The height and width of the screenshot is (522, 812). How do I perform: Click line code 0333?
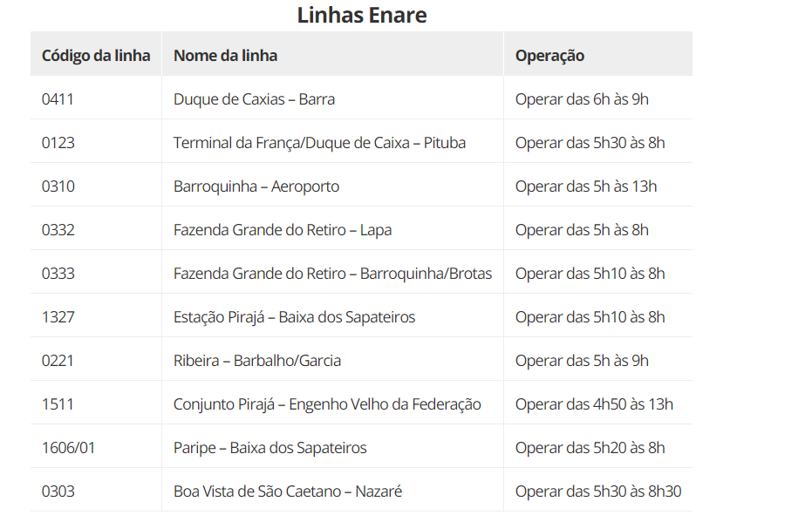tap(58, 273)
